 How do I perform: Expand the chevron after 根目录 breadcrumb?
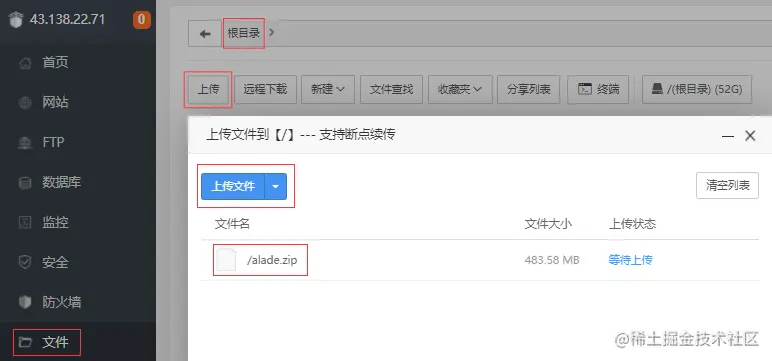(272, 33)
